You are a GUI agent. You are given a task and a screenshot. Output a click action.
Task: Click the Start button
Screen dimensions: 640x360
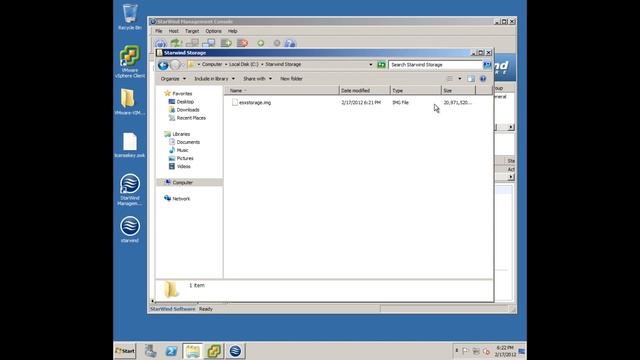click(125, 351)
